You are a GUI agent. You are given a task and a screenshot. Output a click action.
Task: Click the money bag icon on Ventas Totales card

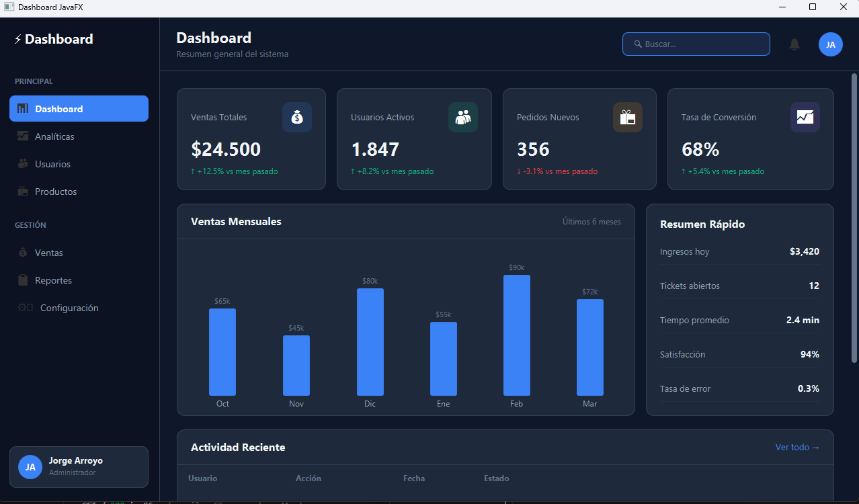tap(296, 117)
